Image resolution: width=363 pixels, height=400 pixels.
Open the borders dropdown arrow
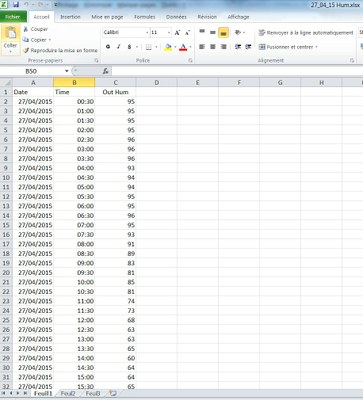point(156,47)
